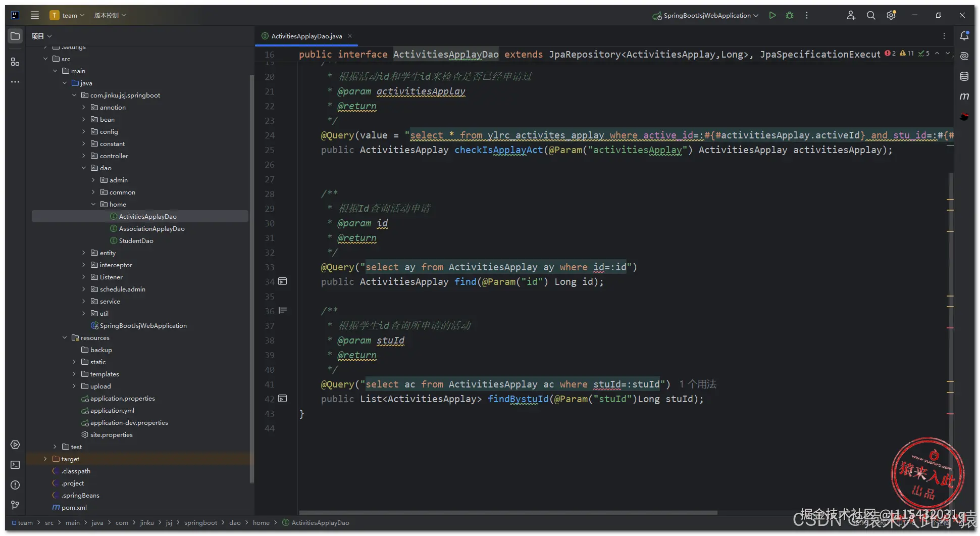
Task: Open the SpringBootJsjWebApplication run configuration dropdown
Action: click(x=705, y=15)
